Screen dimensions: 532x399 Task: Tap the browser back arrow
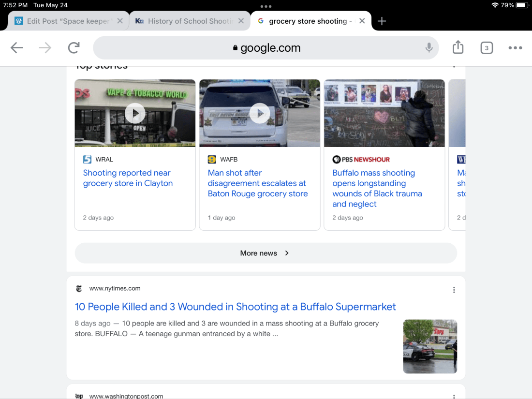point(17,48)
